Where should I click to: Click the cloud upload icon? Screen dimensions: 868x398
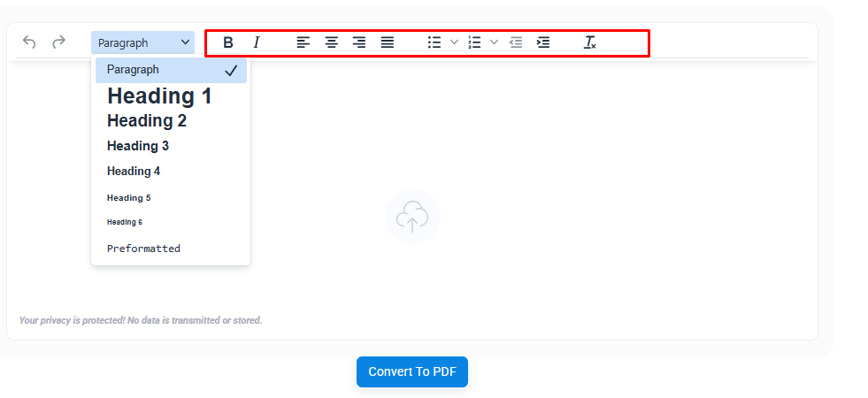coord(412,217)
